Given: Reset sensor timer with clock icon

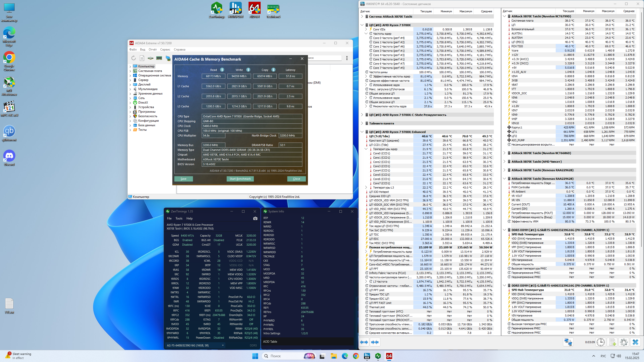Looking at the screenshot, I should (601, 342).
